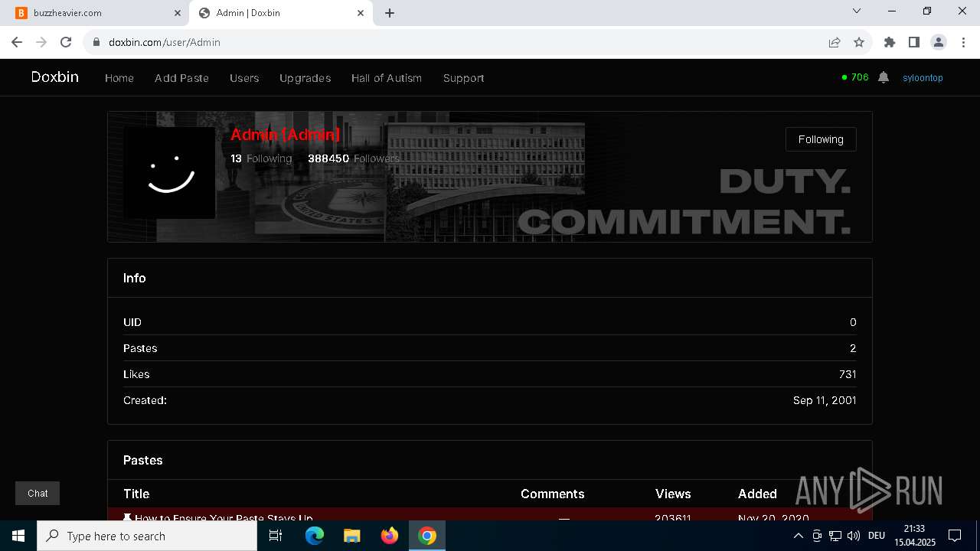Screen dimensions: 980x551
Task: Open the volume speaker tray icon
Action: click(854, 536)
